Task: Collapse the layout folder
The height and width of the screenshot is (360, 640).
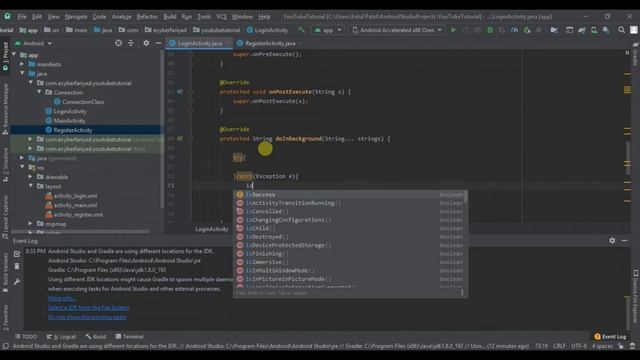Action: (x=31, y=186)
